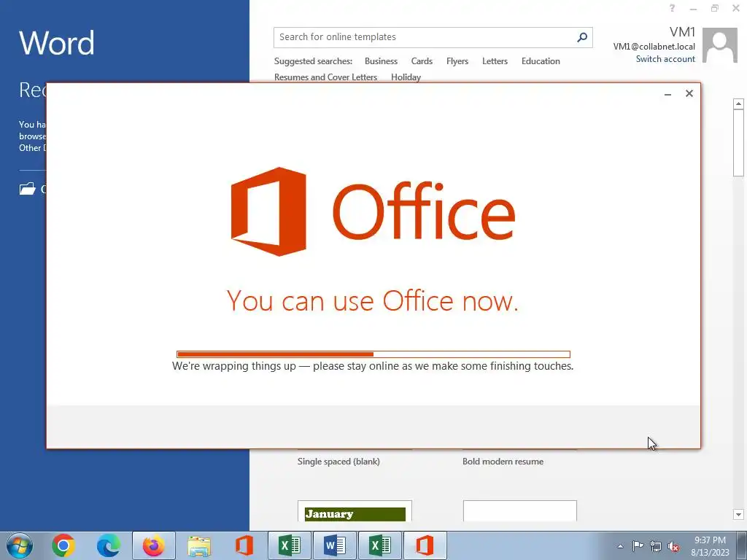Image resolution: width=747 pixels, height=560 pixels.
Task: Select the Business suggested search
Action: pos(381,61)
